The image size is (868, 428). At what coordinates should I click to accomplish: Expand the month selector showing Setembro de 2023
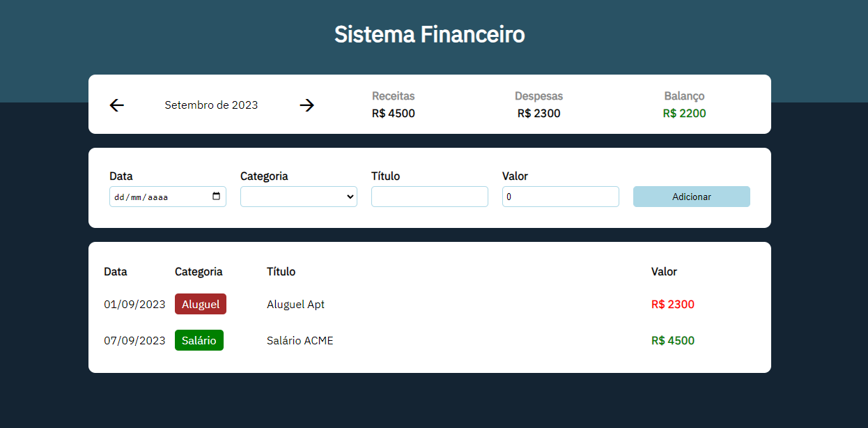click(x=211, y=105)
